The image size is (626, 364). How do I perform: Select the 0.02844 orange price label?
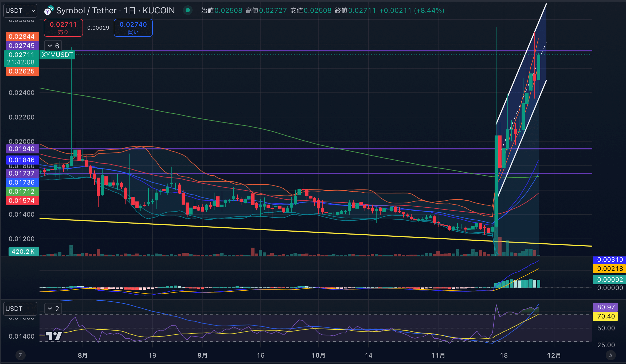(22, 37)
